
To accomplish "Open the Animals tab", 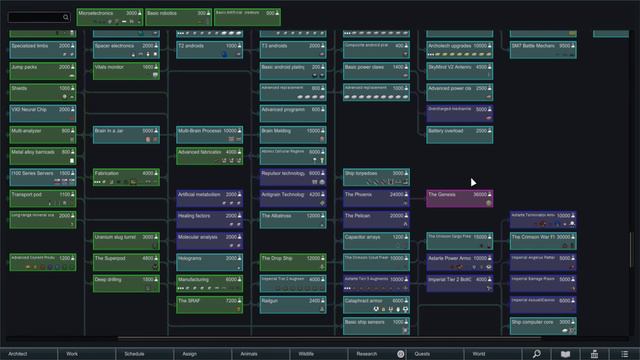I will tap(261, 354).
